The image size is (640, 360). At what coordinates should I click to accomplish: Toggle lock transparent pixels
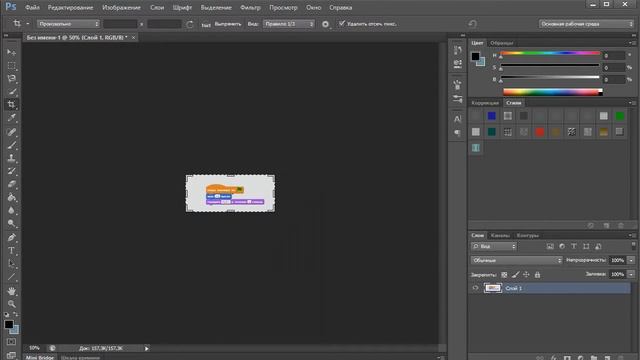[504, 275]
